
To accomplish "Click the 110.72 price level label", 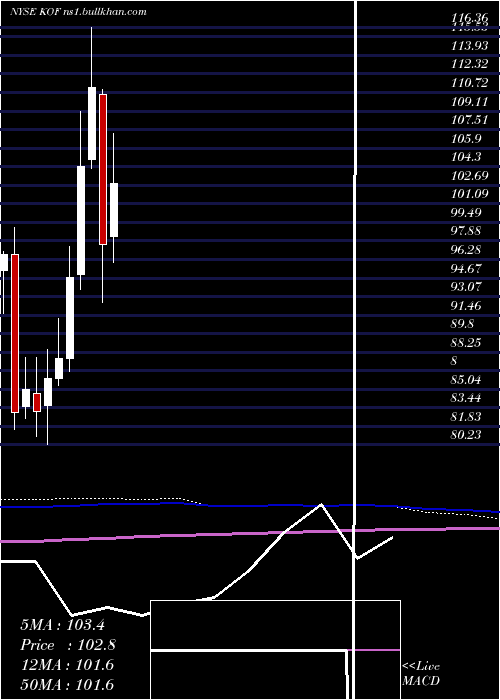I will point(469,83).
